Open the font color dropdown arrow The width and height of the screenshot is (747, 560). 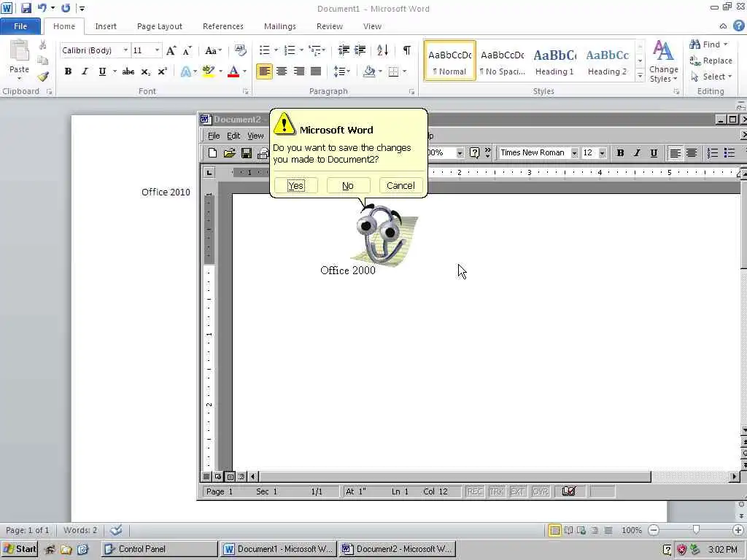point(245,71)
